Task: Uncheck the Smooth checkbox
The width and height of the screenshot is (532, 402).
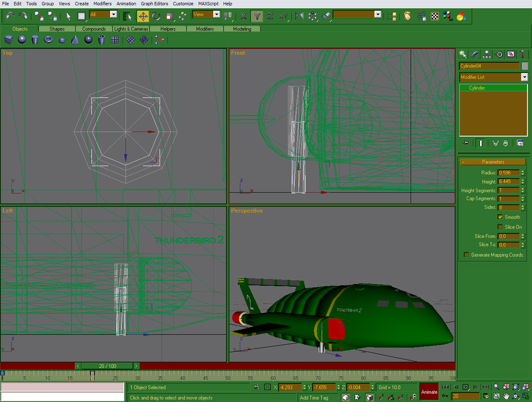Action: 500,217
